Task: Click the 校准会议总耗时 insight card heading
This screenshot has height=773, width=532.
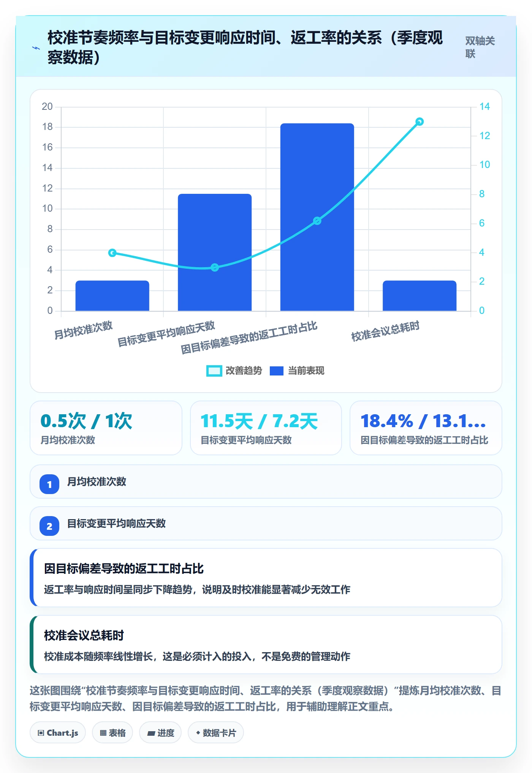Action: 84,635
